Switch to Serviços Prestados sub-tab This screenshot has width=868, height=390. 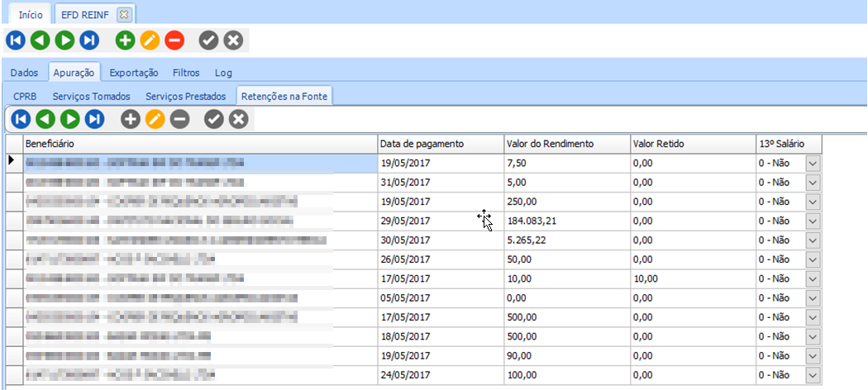[186, 96]
